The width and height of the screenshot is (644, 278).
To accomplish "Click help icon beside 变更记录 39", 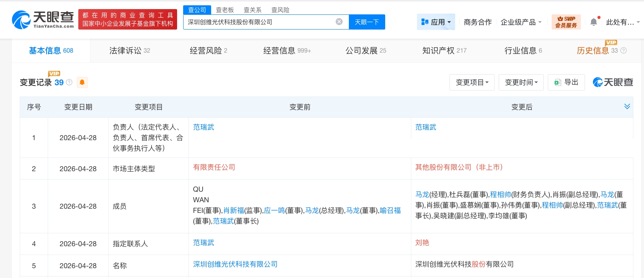I will 69,82.
